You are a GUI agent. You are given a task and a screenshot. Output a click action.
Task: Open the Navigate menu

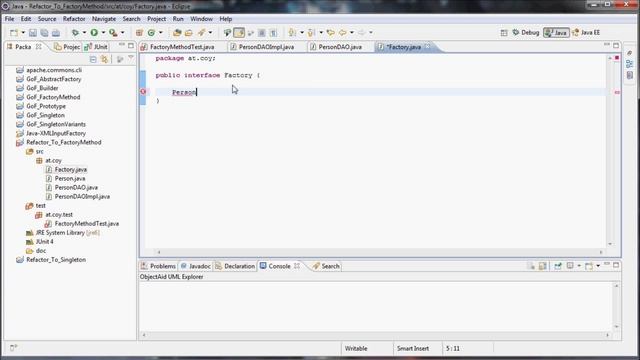(104, 19)
